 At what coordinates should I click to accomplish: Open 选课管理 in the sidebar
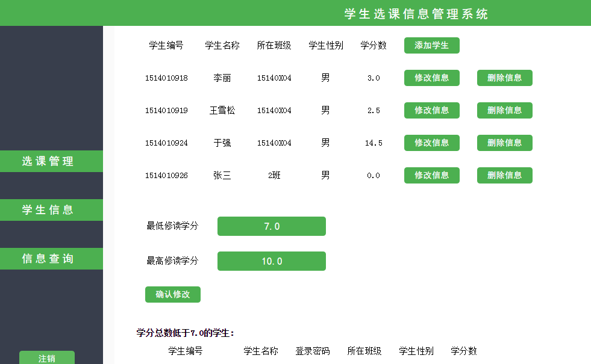point(51,161)
